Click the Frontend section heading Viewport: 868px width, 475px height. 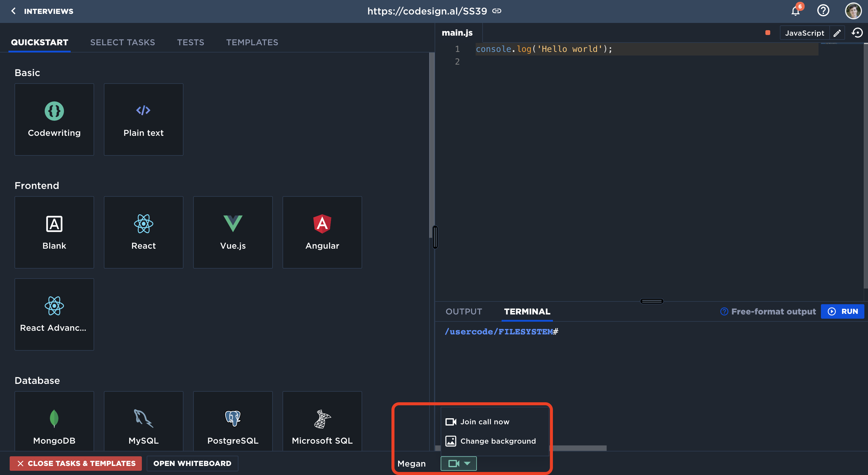[x=37, y=186]
